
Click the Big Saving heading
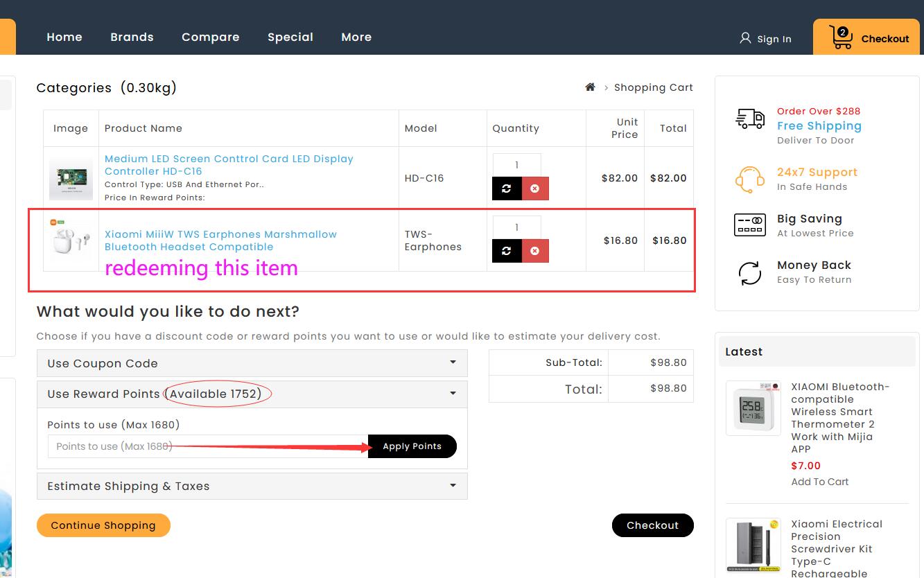(810, 218)
